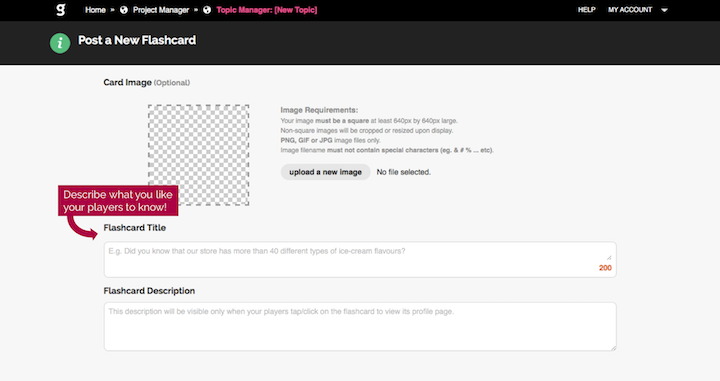Click the card image placeholder thumbnail

[x=198, y=155]
